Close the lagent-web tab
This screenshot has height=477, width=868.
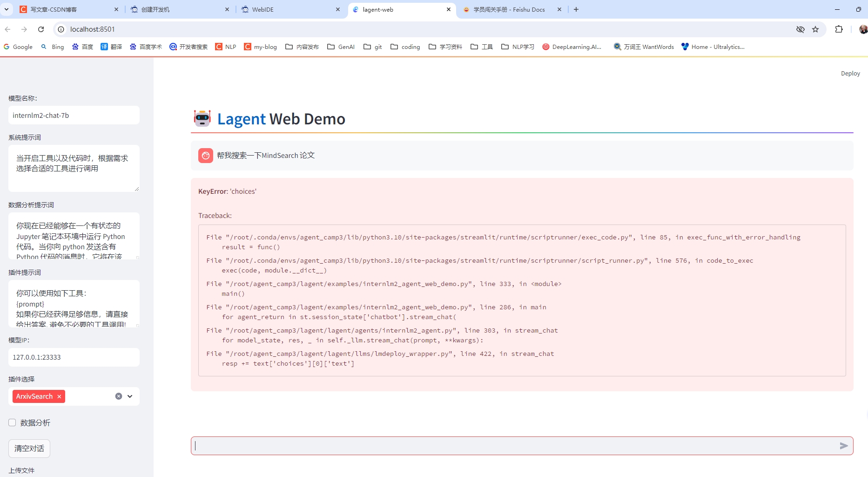pos(449,9)
